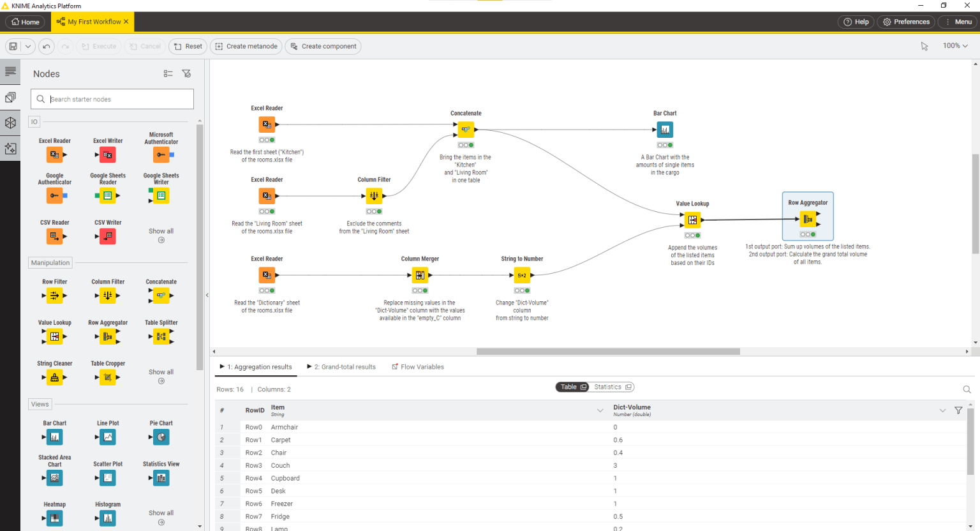Open Preferences
Image resolution: width=980 pixels, height=531 pixels.
[x=906, y=22]
